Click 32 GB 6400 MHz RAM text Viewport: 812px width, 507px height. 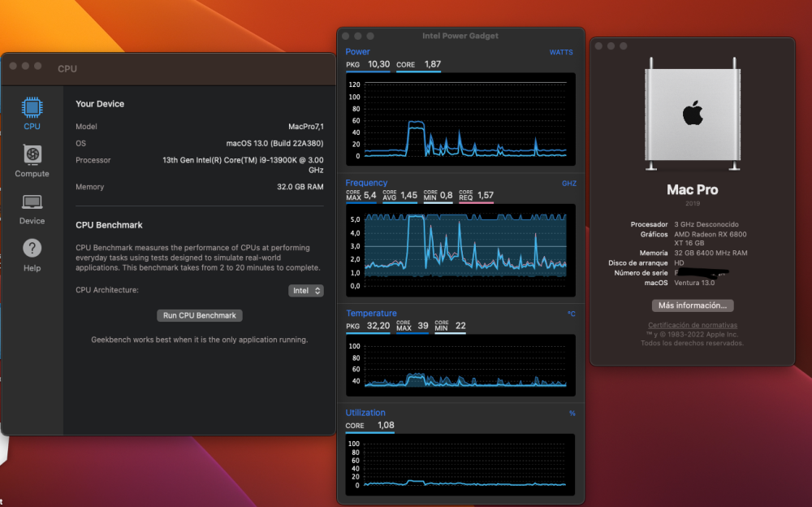tap(710, 253)
